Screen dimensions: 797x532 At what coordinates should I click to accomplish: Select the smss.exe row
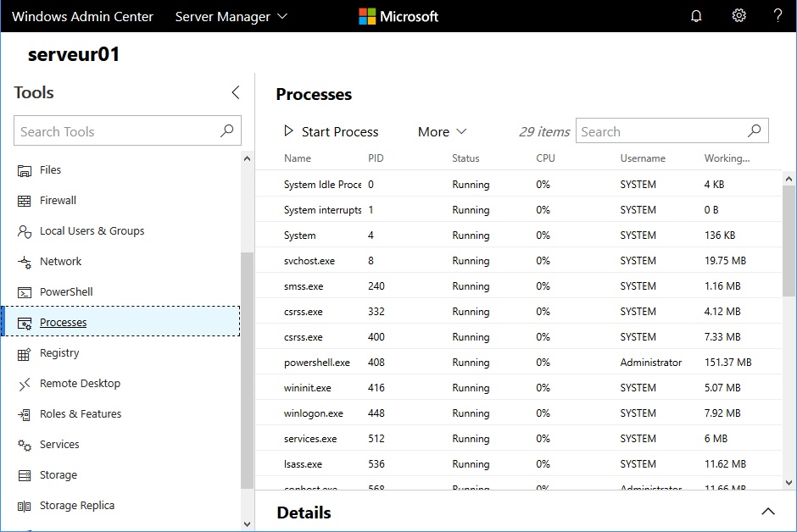(x=518, y=285)
